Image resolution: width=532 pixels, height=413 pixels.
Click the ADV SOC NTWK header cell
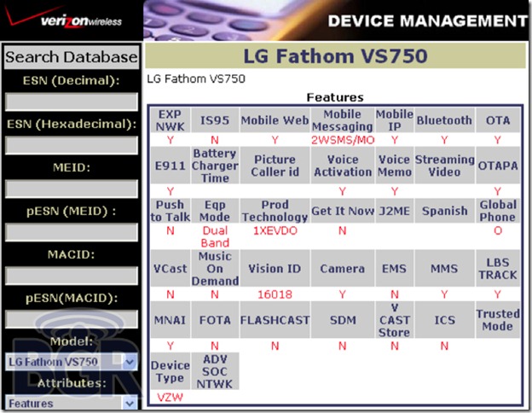coord(215,371)
